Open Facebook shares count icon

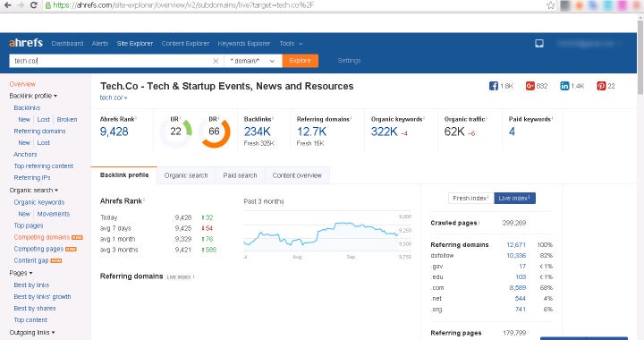493,86
